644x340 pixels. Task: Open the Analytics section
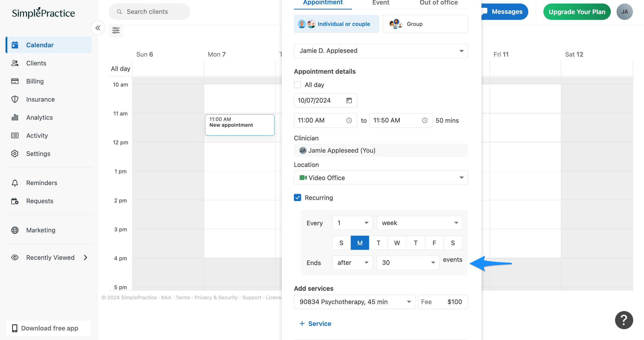39,117
